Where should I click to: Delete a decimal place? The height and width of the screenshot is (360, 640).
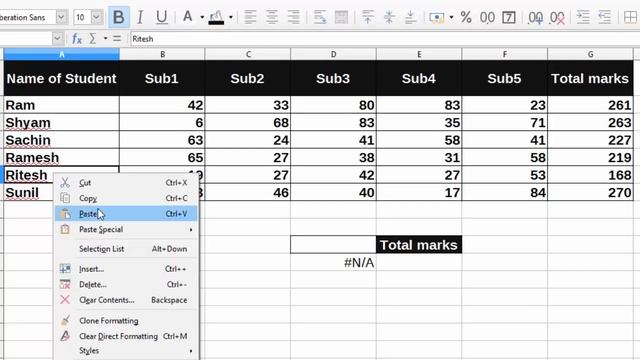(x=557, y=18)
